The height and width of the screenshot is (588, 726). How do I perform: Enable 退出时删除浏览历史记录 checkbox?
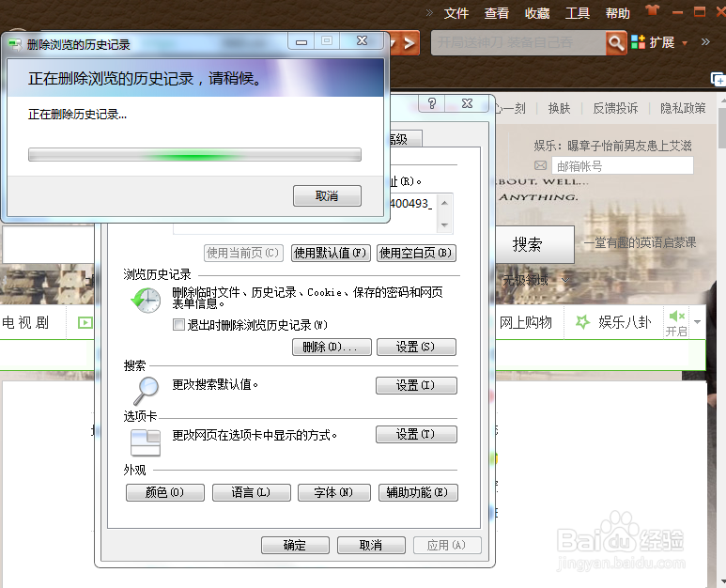tap(178, 325)
